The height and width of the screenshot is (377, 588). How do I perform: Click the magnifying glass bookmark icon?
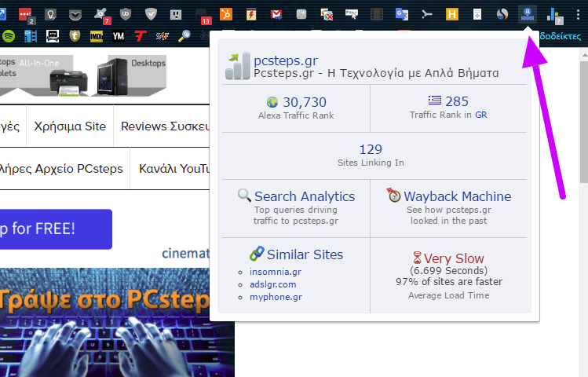184,36
